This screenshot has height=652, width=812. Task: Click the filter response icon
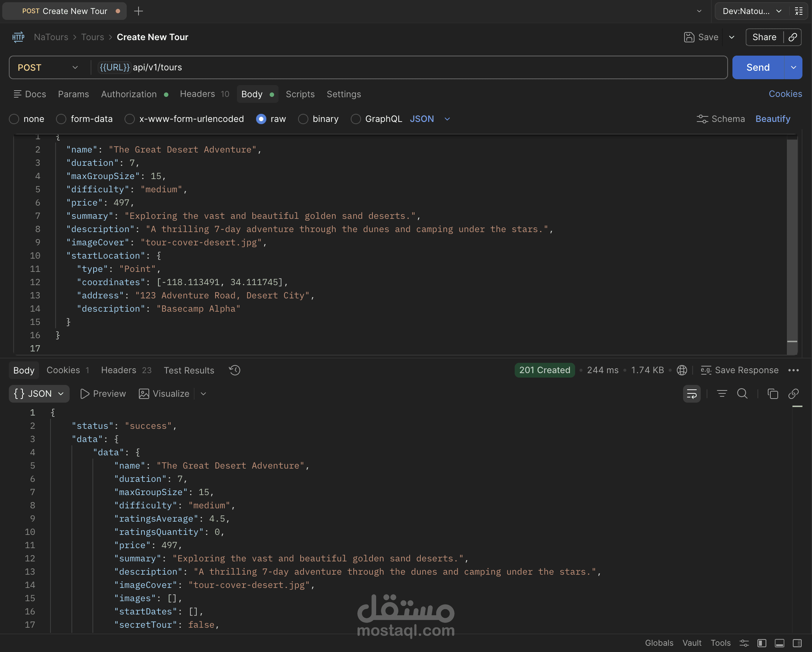(722, 394)
